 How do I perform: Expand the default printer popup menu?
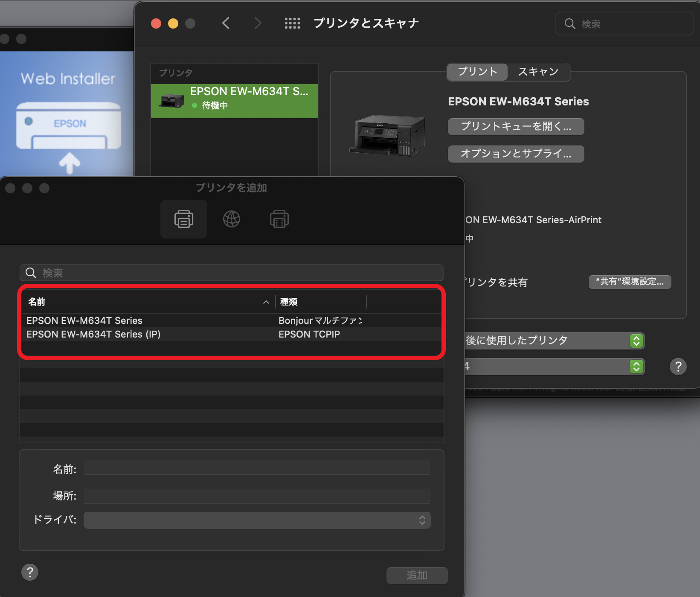click(x=555, y=341)
